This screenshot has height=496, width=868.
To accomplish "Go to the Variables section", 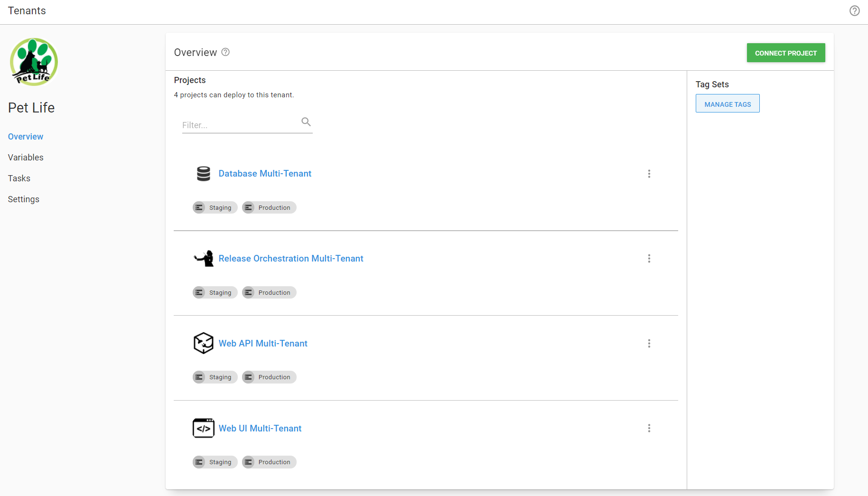I will click(x=26, y=158).
